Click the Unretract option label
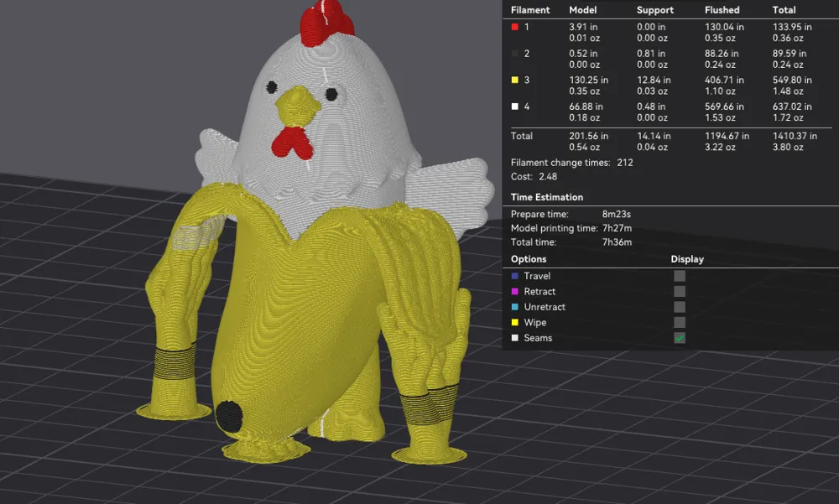This screenshot has height=504, width=839. [x=545, y=307]
